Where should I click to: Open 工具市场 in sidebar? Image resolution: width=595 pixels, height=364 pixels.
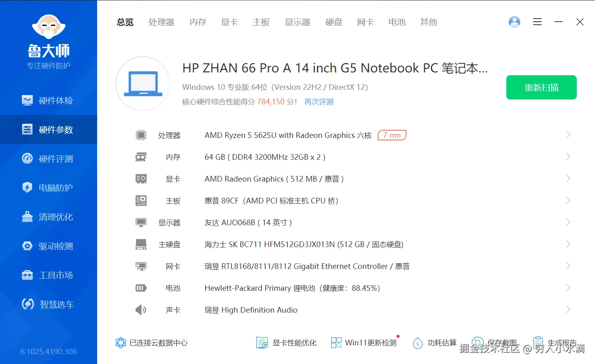point(49,275)
